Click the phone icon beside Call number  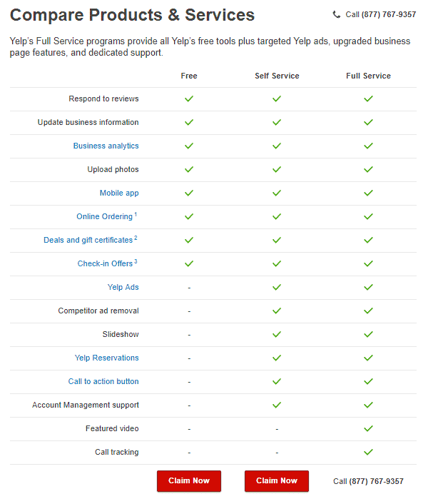(337, 14)
